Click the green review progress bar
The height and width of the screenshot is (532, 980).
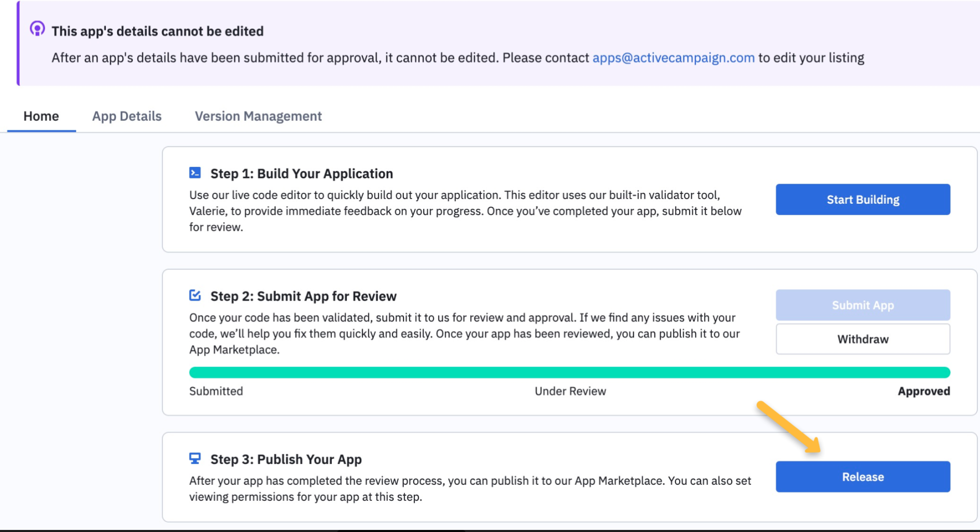click(x=569, y=372)
